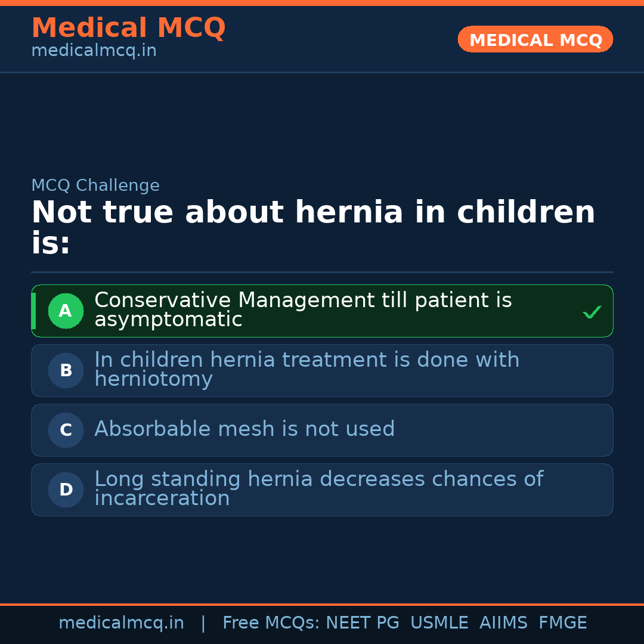Open the medicalmcq.in link in the footer

[x=121, y=623]
